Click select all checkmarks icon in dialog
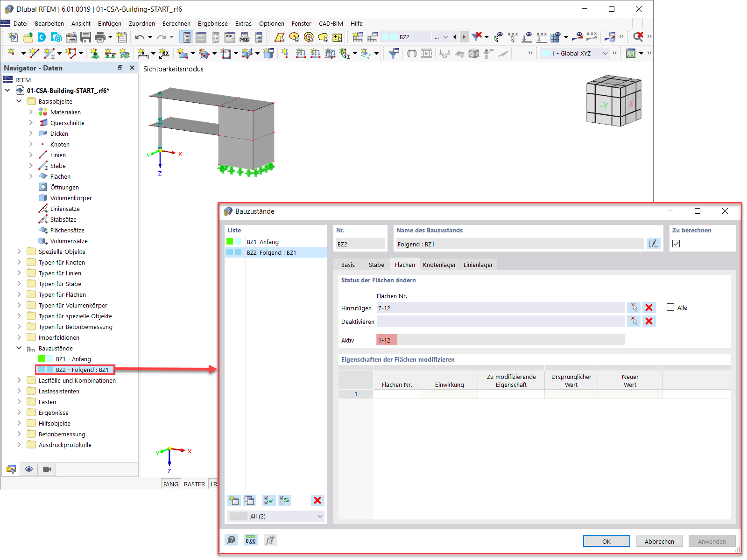747x560 pixels. point(269,500)
